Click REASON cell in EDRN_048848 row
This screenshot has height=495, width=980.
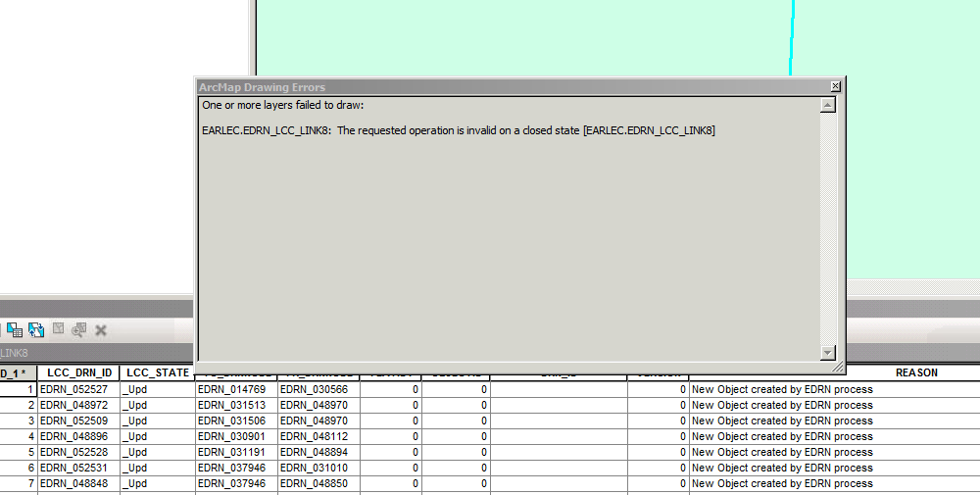click(x=835, y=483)
